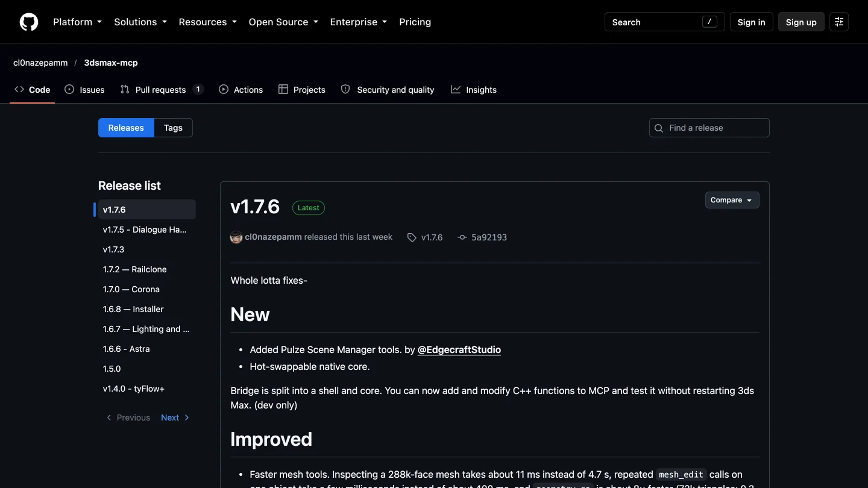Switch to the Code tab
Image resolution: width=868 pixels, height=488 pixels.
pos(33,90)
